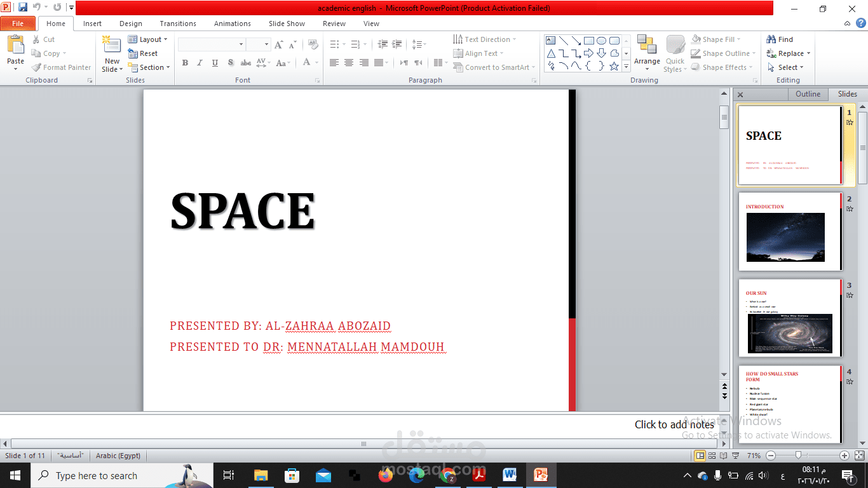
Task: Select the Format Painter tool
Action: (x=61, y=67)
